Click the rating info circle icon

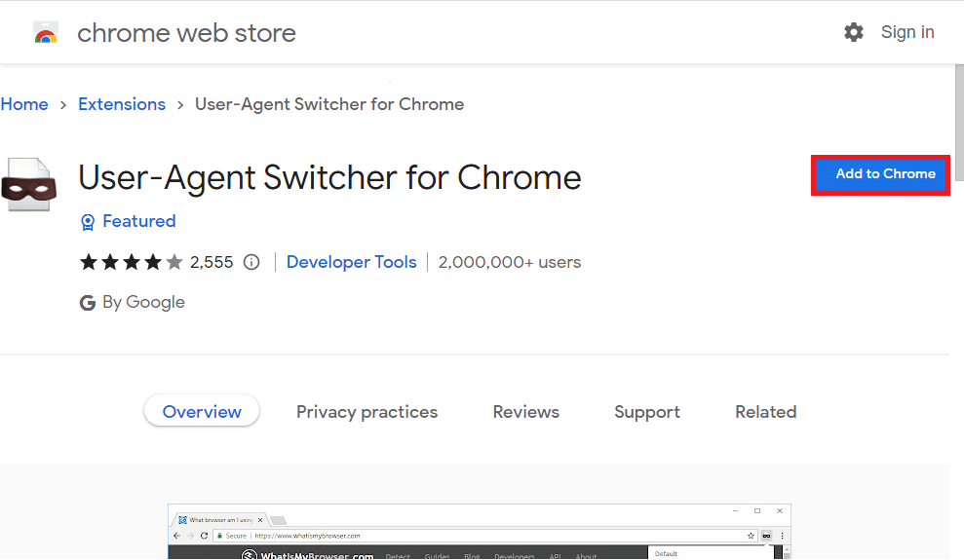[251, 262]
